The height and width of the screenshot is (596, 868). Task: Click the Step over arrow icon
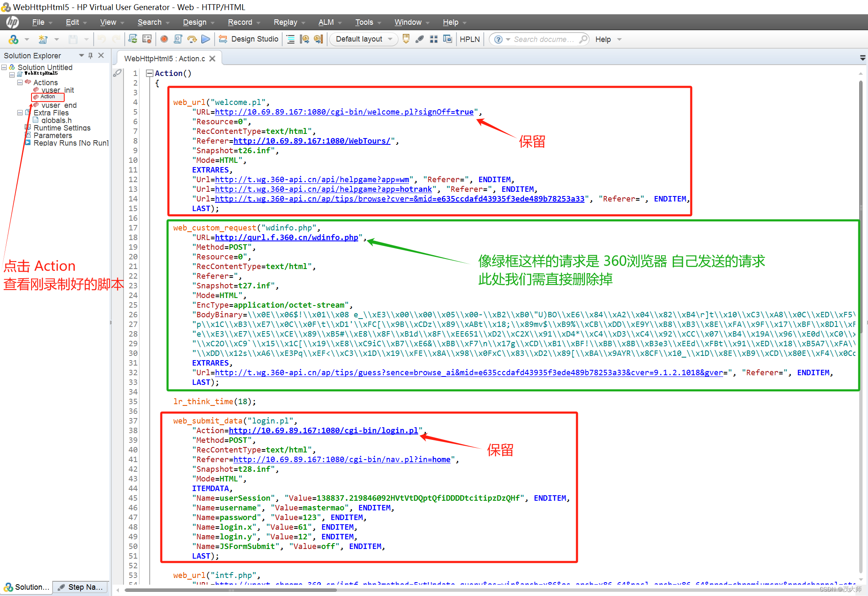click(x=192, y=39)
